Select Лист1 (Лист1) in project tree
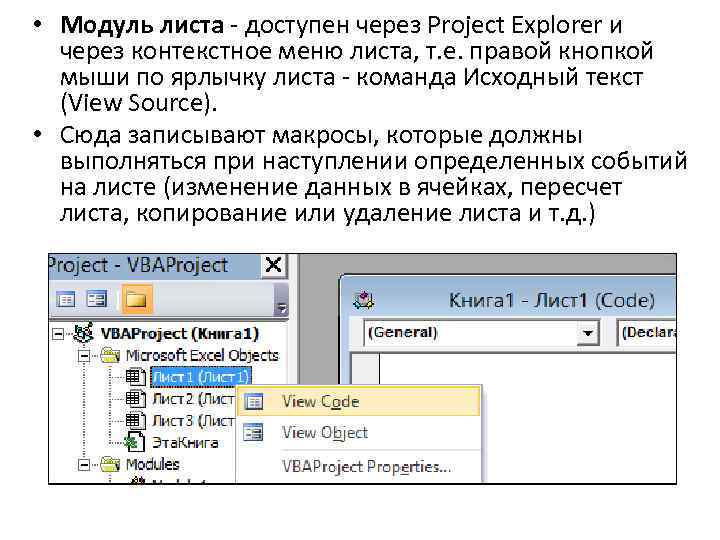 pos(201,377)
